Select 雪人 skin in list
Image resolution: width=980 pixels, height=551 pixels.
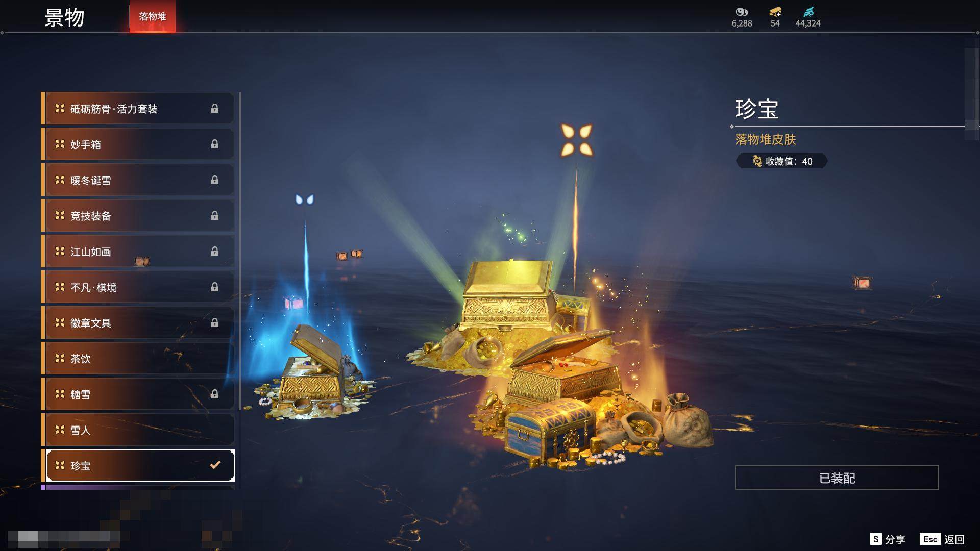(138, 430)
